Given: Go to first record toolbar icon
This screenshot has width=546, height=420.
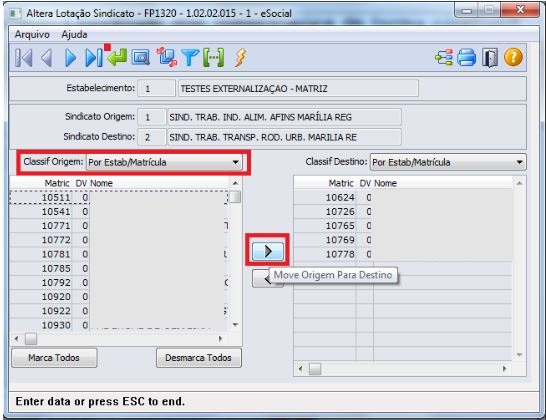Looking at the screenshot, I should (x=24, y=57).
